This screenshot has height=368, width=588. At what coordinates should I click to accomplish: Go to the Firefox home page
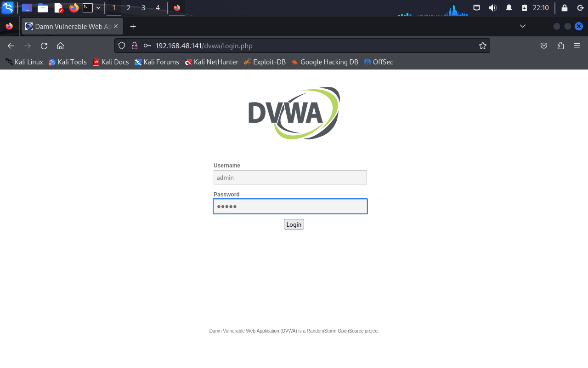coord(60,46)
